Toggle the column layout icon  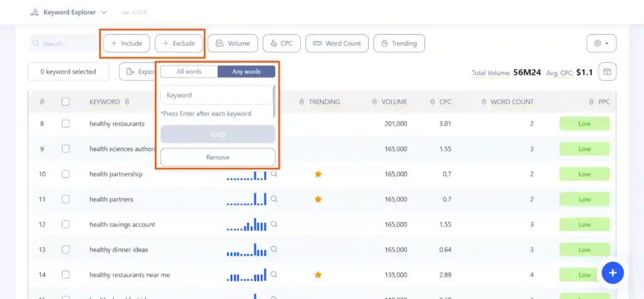(607, 72)
